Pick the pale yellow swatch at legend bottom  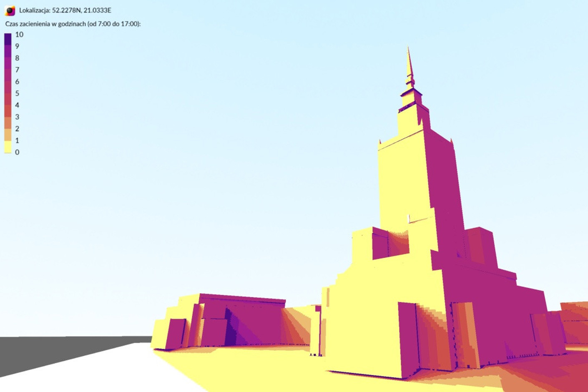tap(8, 147)
